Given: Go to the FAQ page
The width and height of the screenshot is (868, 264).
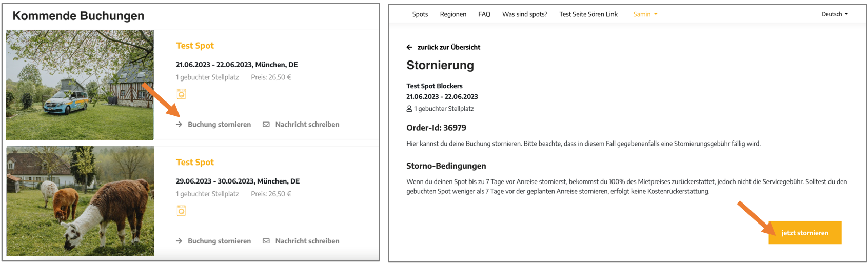Looking at the screenshot, I should (484, 14).
